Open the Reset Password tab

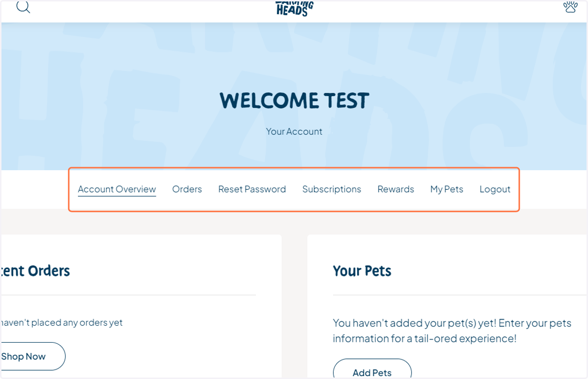(x=252, y=189)
